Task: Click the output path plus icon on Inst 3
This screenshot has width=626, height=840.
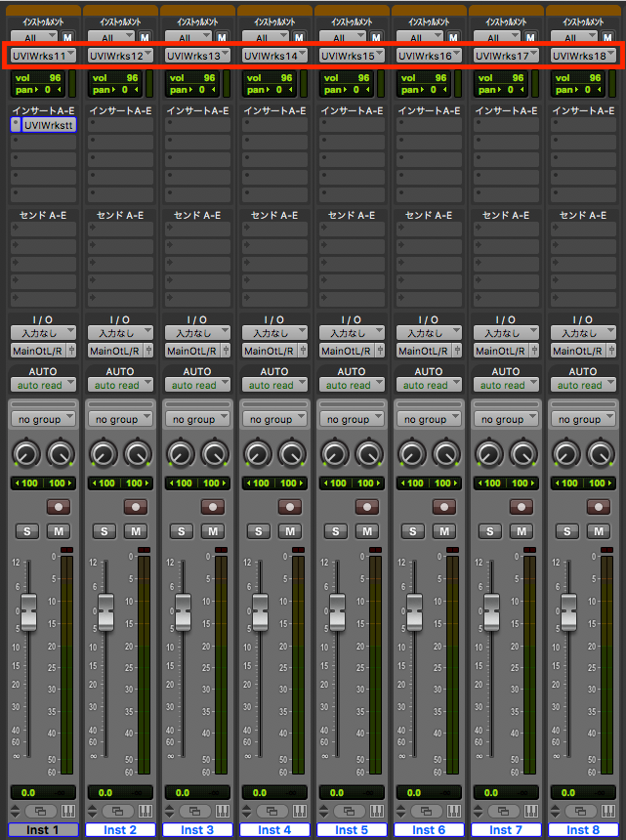Action: pyautogui.click(x=226, y=351)
